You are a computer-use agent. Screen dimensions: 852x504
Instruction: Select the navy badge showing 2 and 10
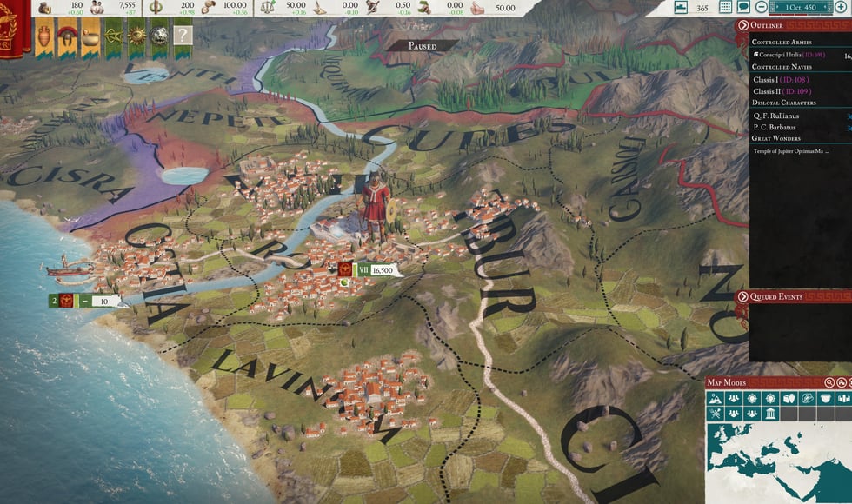[86, 301]
